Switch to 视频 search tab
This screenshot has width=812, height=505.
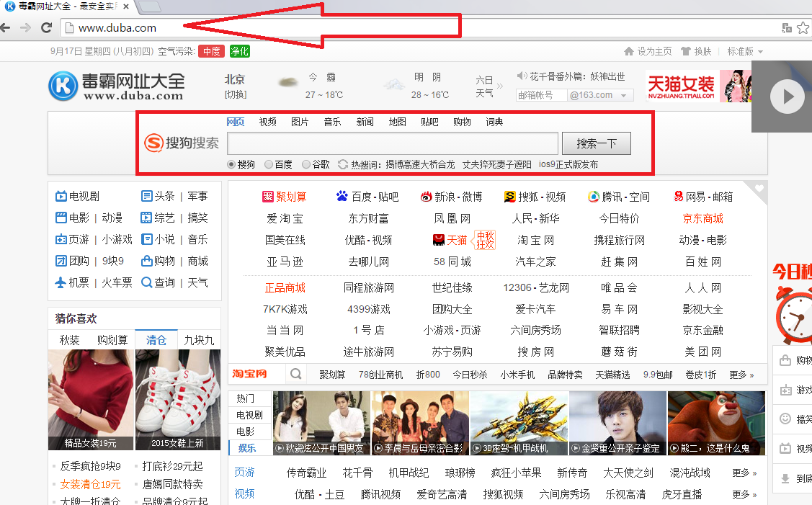click(x=268, y=122)
